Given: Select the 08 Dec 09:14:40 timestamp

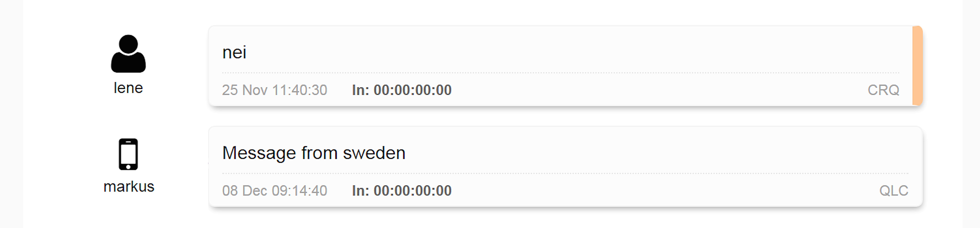Looking at the screenshot, I should (x=274, y=191).
